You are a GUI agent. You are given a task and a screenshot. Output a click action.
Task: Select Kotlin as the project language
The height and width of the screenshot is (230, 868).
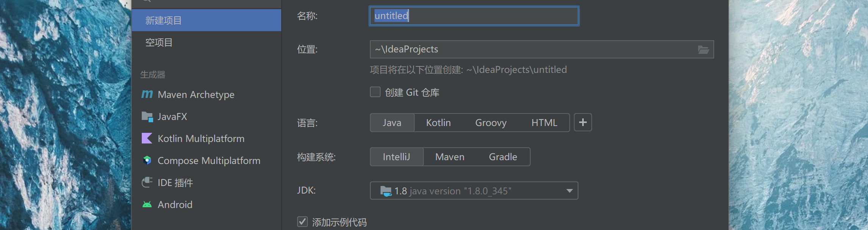click(x=438, y=123)
